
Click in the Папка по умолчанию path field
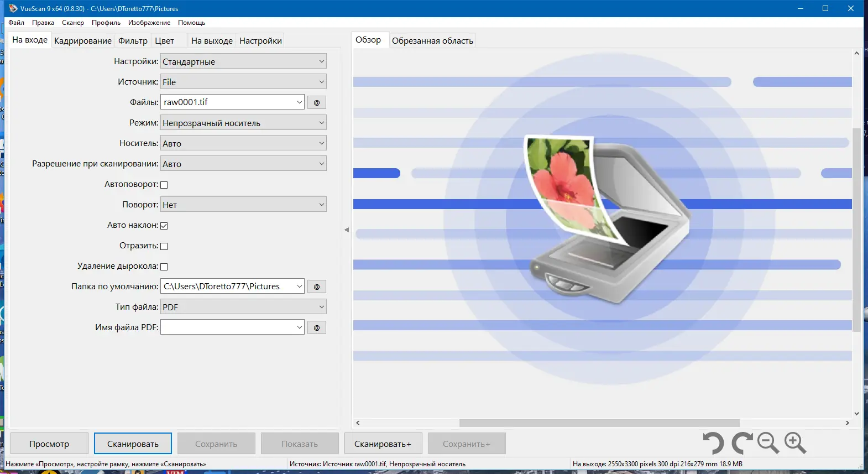(x=228, y=287)
